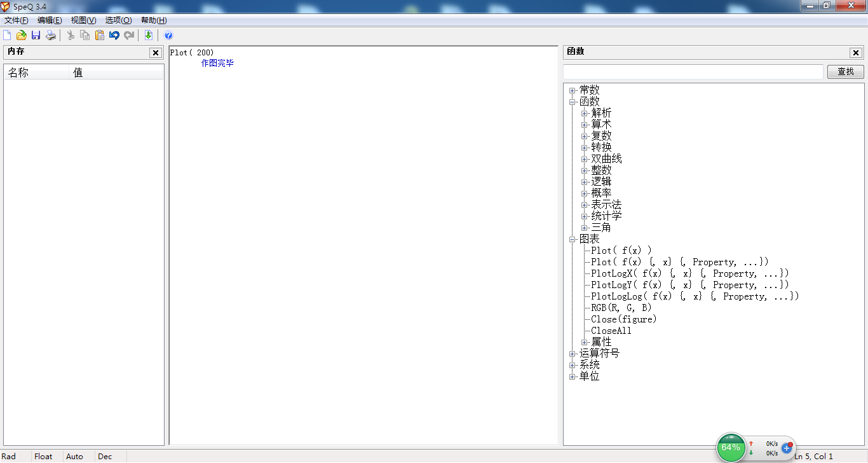The width and height of the screenshot is (868, 463).
Task: Click the copy icon in the toolbar
Action: [85, 36]
